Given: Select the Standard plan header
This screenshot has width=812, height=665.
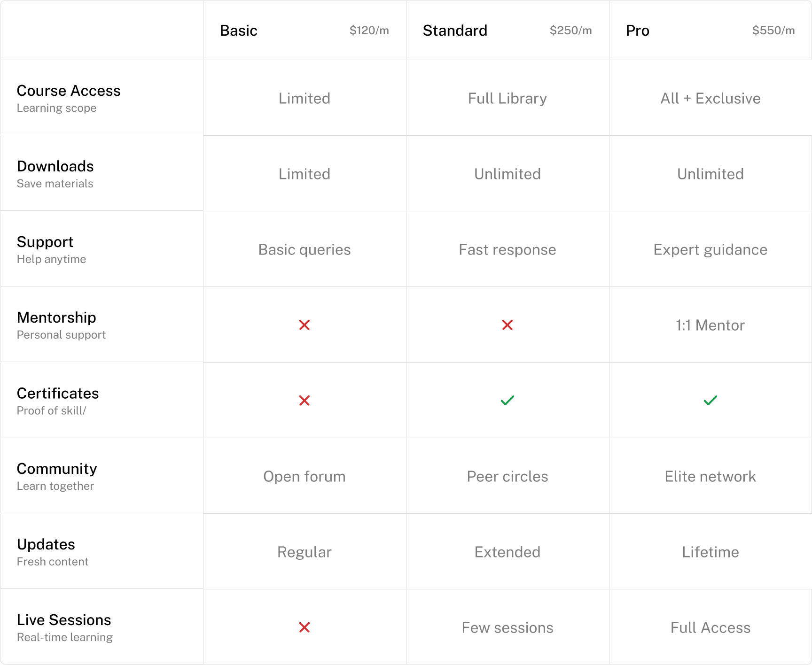Looking at the screenshot, I should (x=455, y=31).
